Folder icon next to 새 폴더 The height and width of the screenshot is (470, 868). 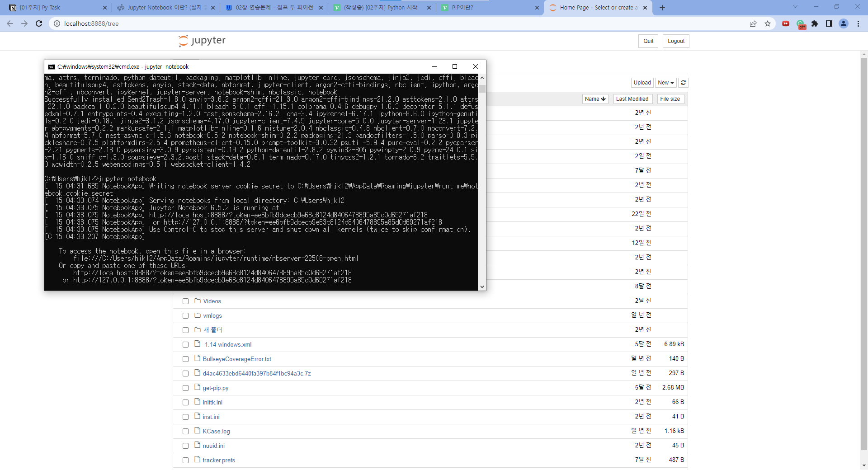pos(198,329)
